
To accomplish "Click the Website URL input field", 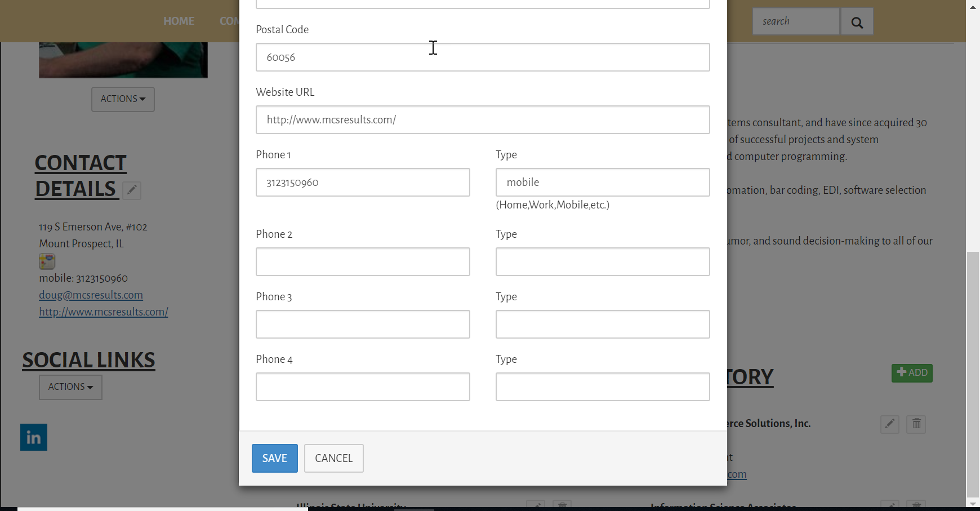I will point(483,120).
